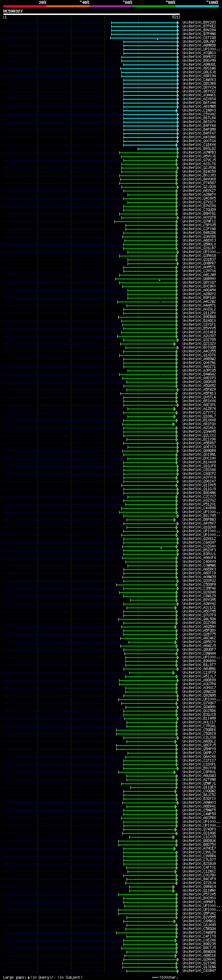The width and height of the screenshot is (222, 980).
Task: Click the DC598327 query name
Action: 13,11
